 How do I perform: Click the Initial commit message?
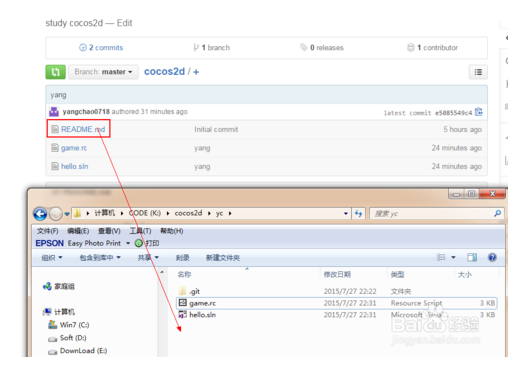point(216,129)
